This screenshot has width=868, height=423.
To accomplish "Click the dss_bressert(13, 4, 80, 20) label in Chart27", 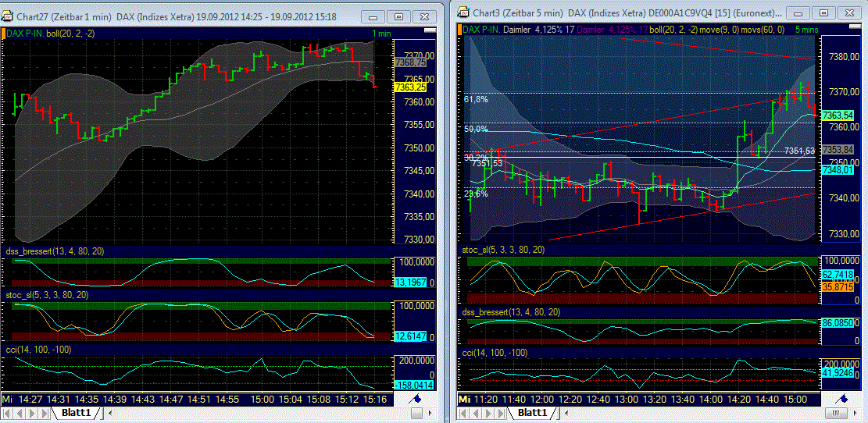I will (54, 251).
